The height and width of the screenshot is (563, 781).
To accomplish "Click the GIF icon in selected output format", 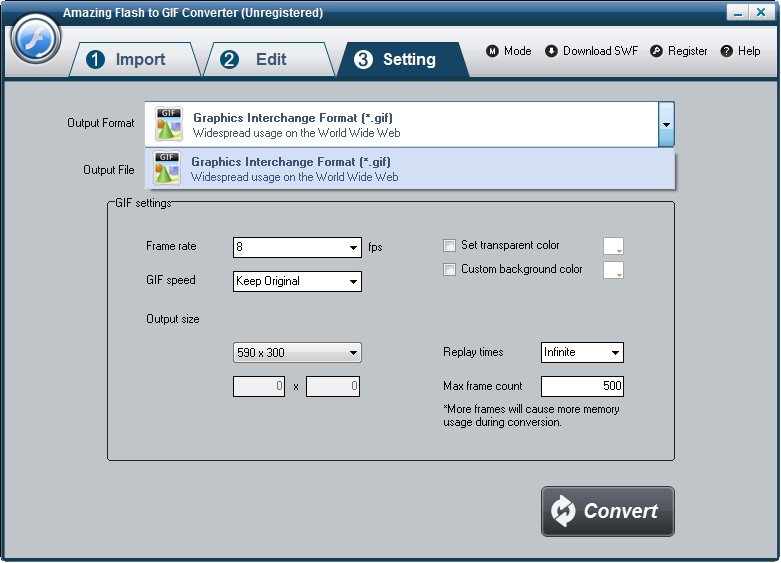I will click(168, 125).
